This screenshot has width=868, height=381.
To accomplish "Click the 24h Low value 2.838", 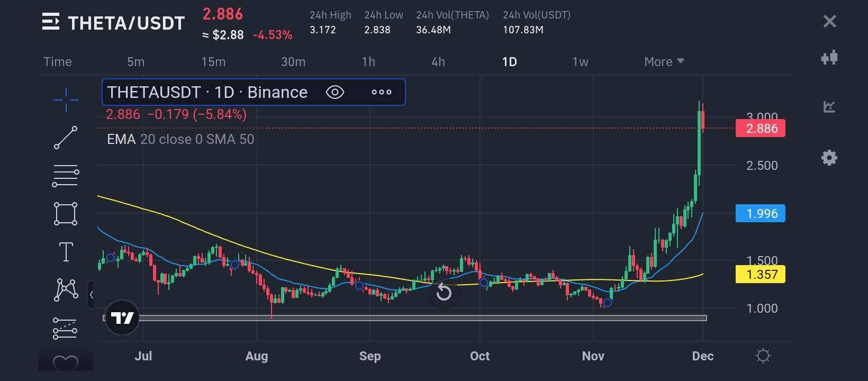I will 377,30.
